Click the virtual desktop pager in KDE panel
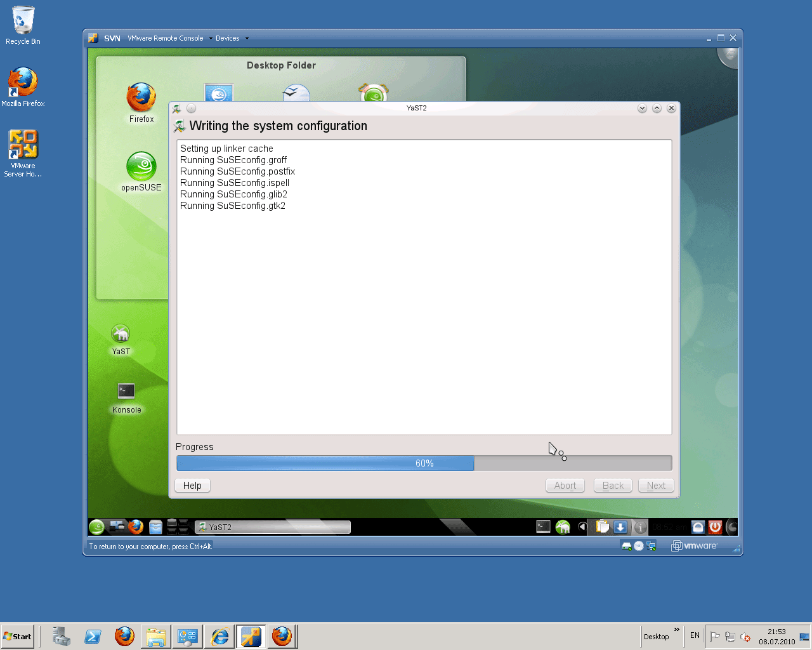The image size is (812, 650). point(178,527)
